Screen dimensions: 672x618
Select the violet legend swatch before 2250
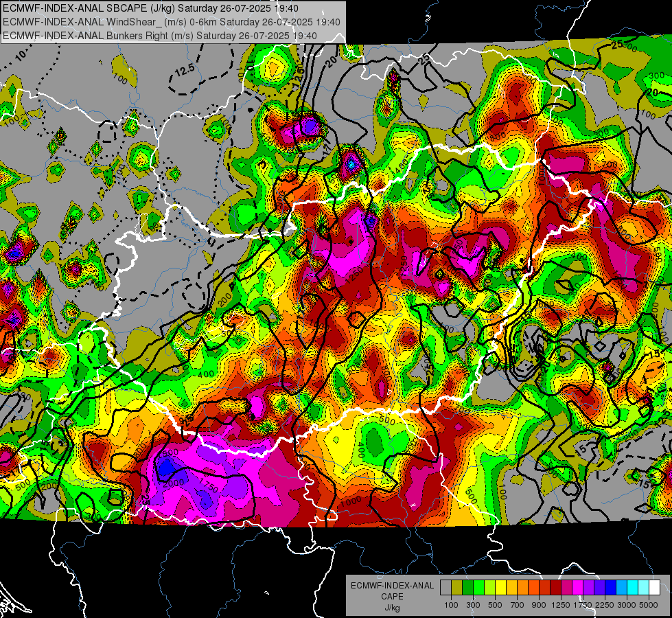coord(599,587)
